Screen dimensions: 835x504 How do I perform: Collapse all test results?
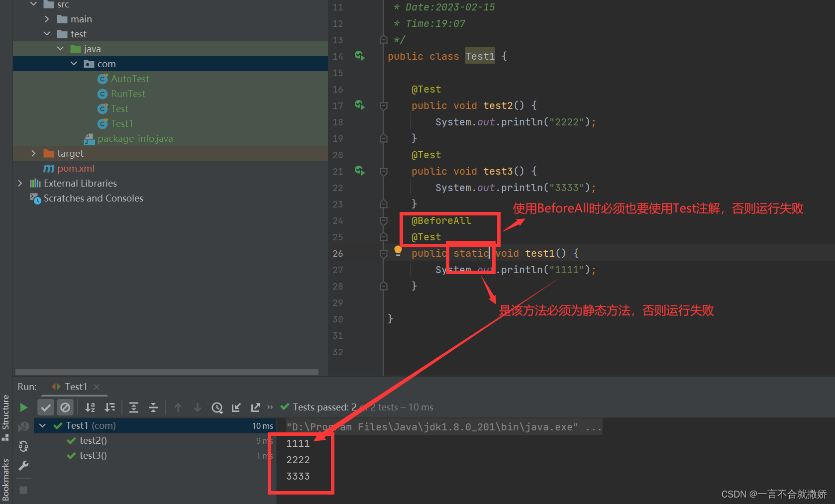click(x=153, y=407)
